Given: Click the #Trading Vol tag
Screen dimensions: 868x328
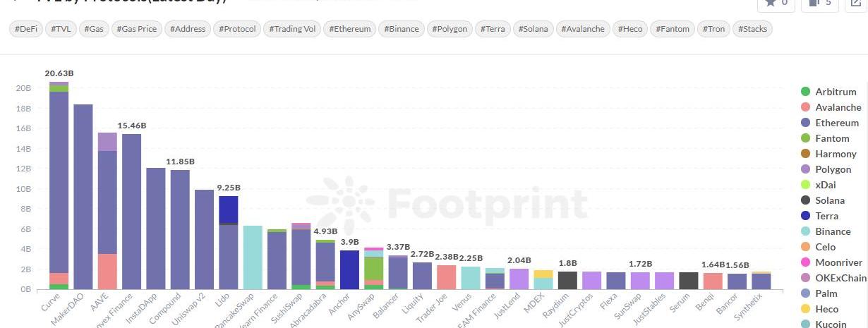Looking at the screenshot, I should (293, 29).
